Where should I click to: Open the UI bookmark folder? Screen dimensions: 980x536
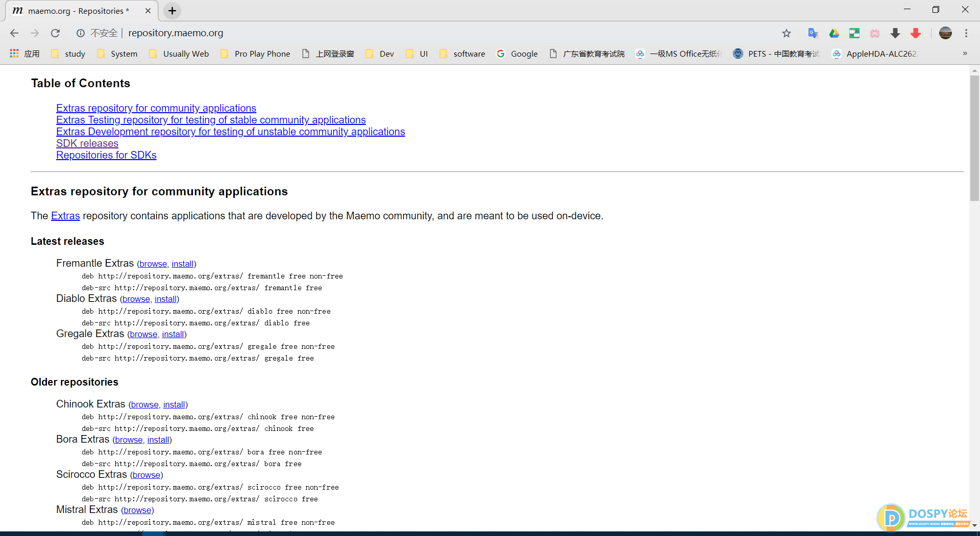[417, 54]
